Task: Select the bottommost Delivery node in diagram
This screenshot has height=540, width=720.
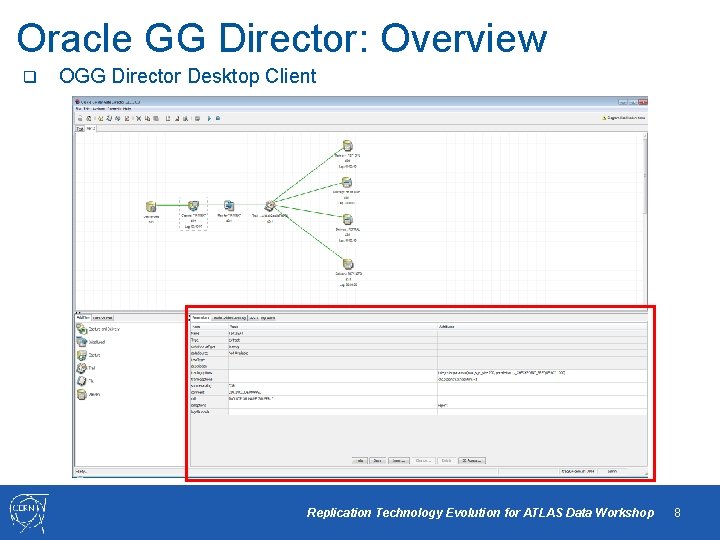Action: point(348,264)
